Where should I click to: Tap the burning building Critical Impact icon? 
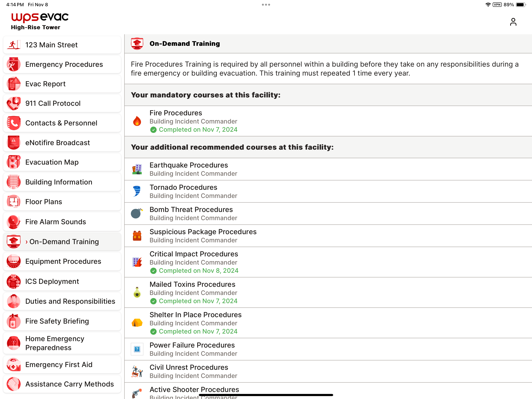(x=137, y=262)
